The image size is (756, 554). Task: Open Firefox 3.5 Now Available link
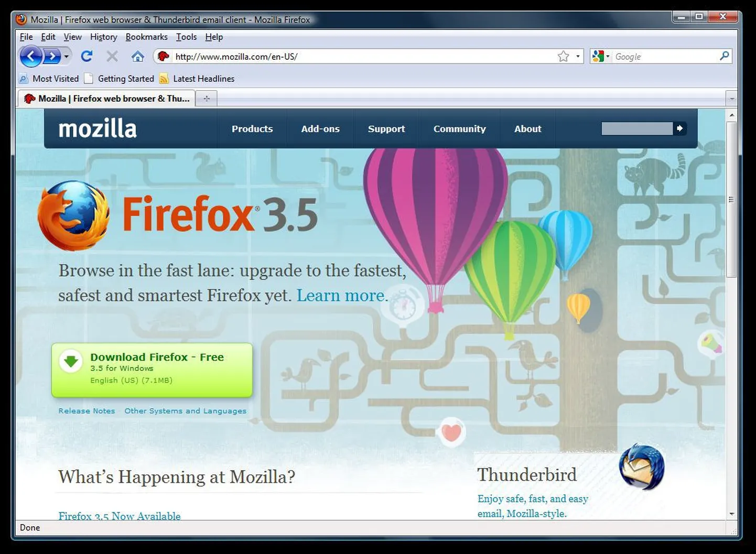click(120, 516)
